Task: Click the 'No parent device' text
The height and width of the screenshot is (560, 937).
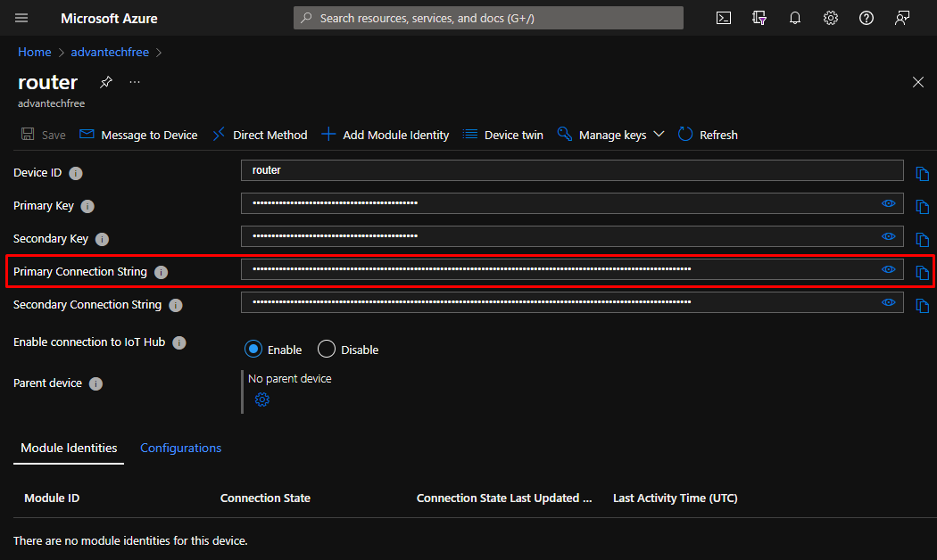Action: pos(290,378)
